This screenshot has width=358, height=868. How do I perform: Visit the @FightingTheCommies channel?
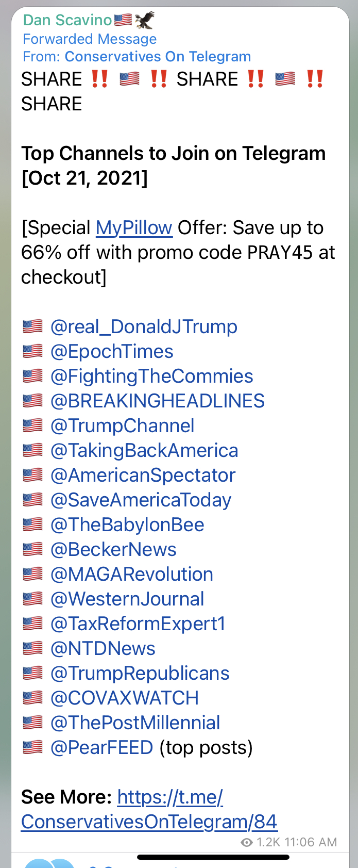point(152,376)
